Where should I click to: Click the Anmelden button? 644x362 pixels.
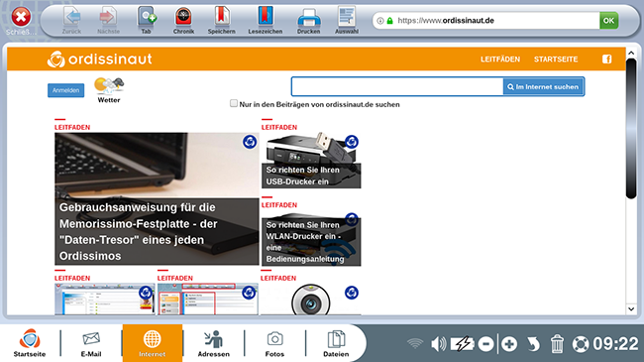tap(65, 90)
